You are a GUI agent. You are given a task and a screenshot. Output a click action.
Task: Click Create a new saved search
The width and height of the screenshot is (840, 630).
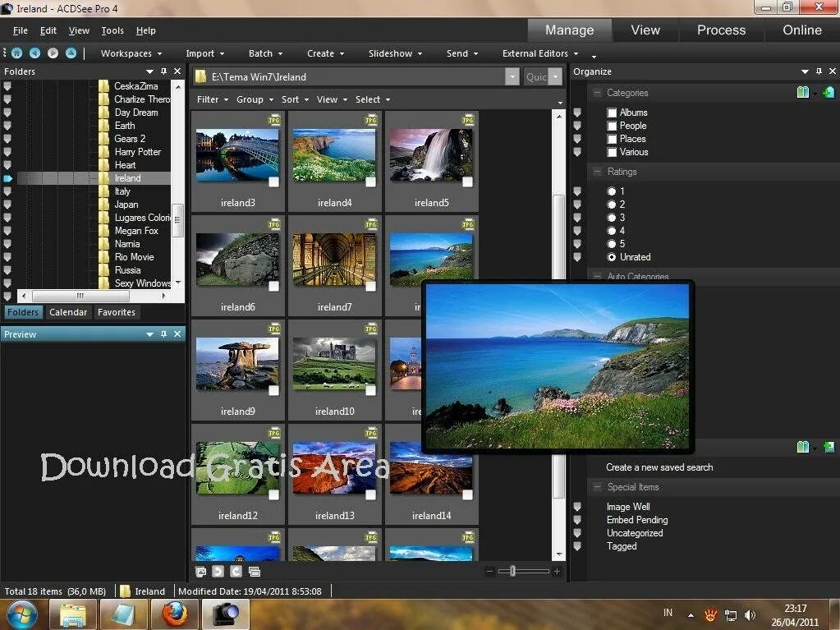point(659,467)
